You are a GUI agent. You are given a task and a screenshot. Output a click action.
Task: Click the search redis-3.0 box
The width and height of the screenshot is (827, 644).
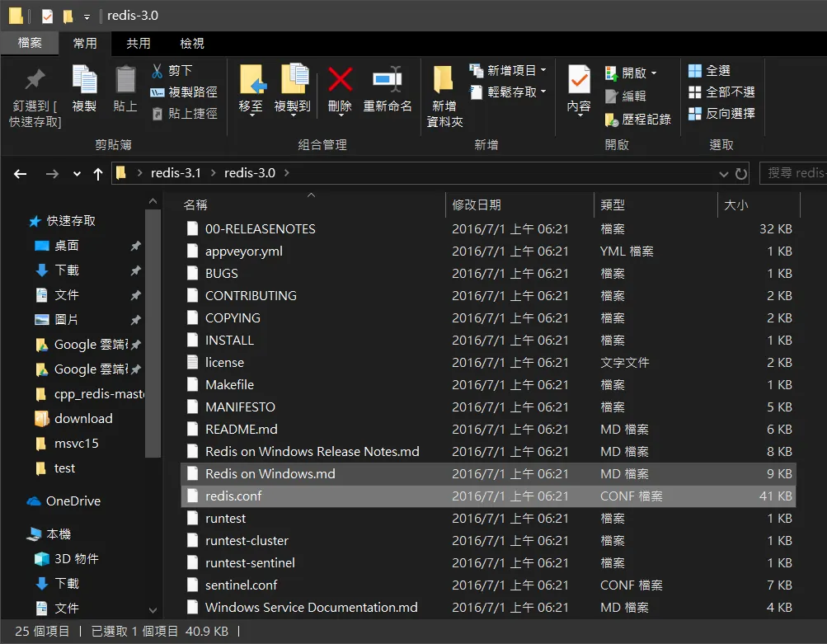[792, 173]
